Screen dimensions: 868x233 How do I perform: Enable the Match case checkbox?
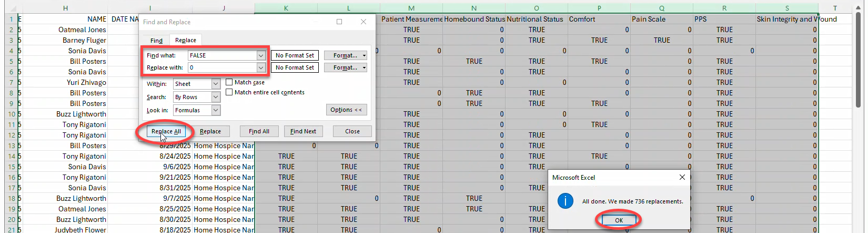[229, 82]
